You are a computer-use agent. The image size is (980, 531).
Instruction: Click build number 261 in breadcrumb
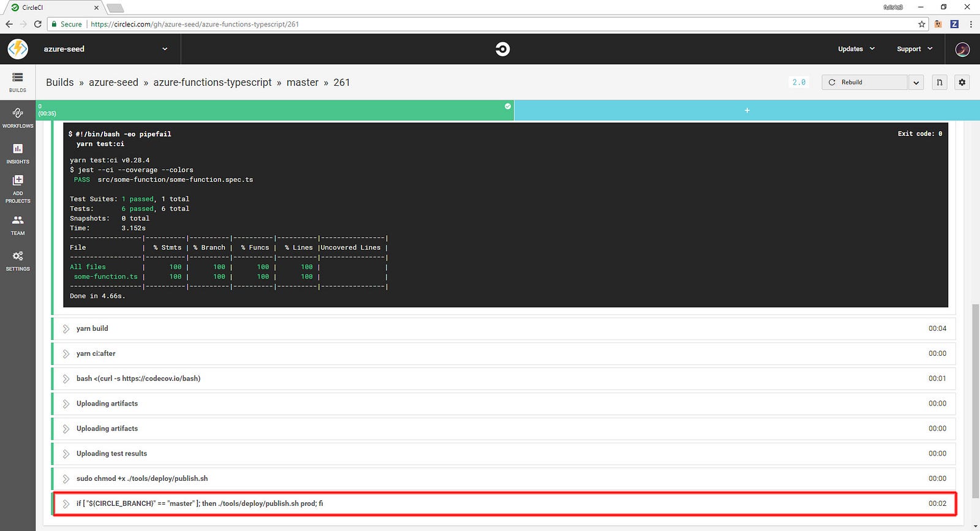click(x=342, y=83)
